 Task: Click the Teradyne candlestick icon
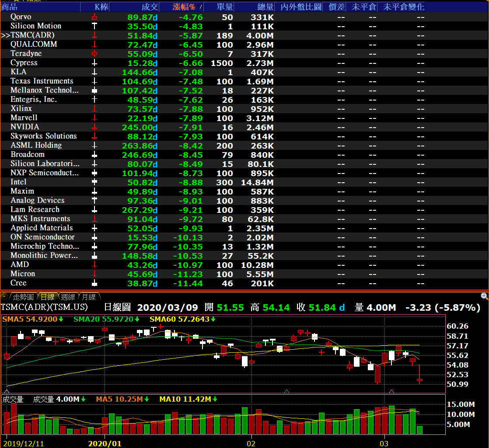94,54
